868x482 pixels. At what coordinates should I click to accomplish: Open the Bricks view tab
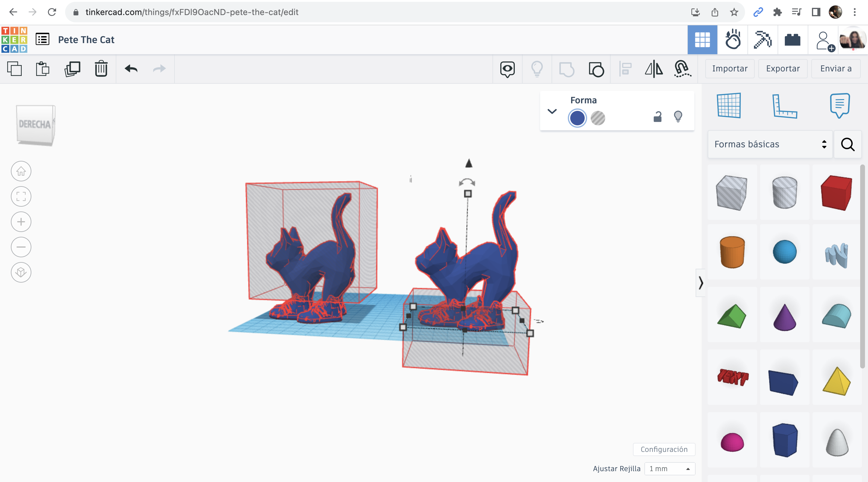tap(792, 40)
